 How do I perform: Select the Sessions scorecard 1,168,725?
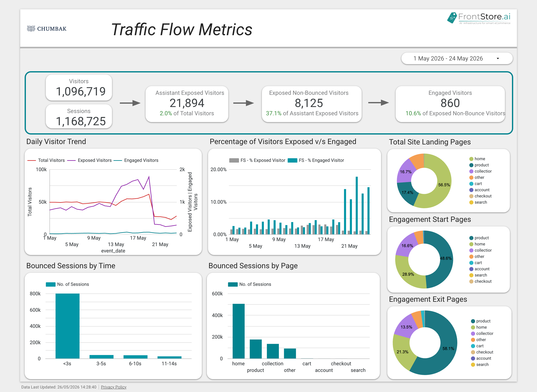(79, 117)
